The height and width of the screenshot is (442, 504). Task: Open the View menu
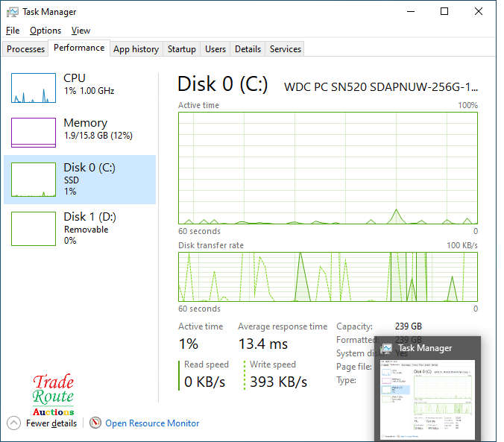(81, 31)
